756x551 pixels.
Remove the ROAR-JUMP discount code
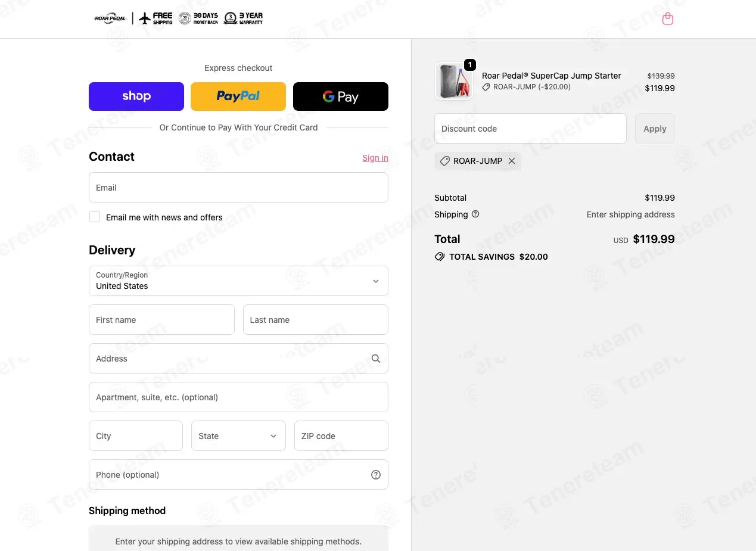[x=512, y=161]
